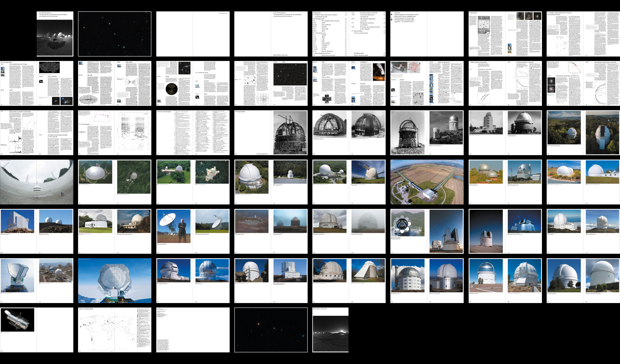
Task: Select the aerial forest observatory spread, pages 42–43
Action: click(583, 133)
